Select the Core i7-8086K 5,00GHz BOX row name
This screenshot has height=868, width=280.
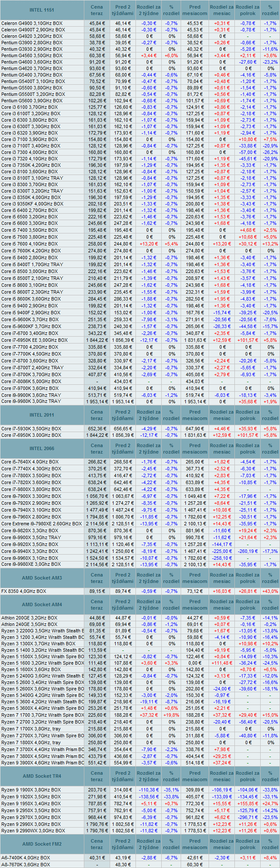(x=31, y=381)
